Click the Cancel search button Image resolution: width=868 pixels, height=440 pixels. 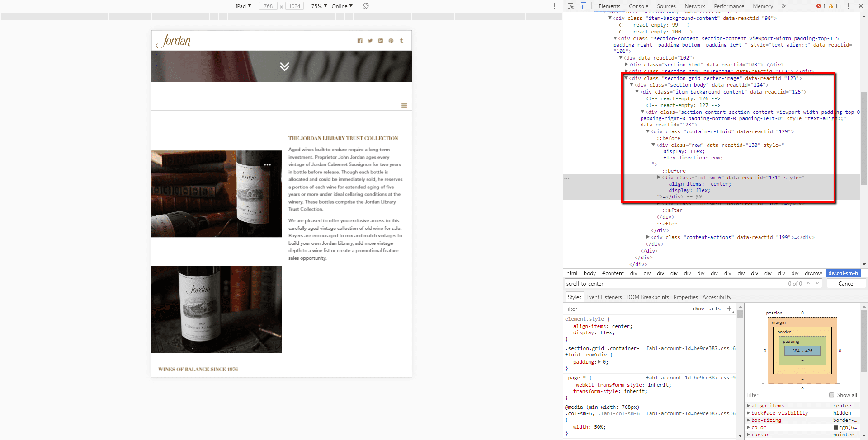[x=846, y=283]
